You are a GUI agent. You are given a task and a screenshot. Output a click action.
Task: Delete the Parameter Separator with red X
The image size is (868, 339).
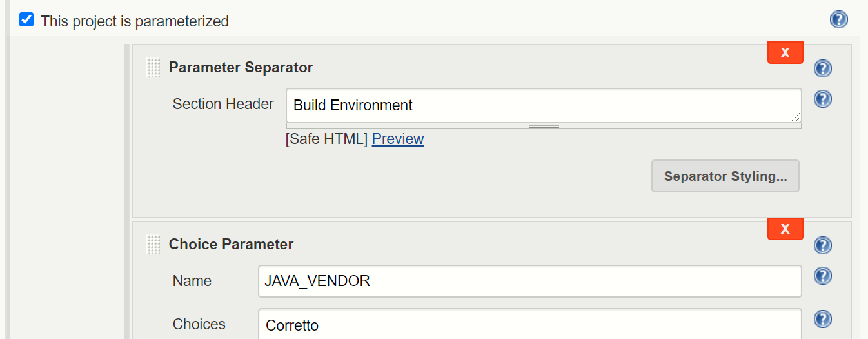click(x=785, y=53)
